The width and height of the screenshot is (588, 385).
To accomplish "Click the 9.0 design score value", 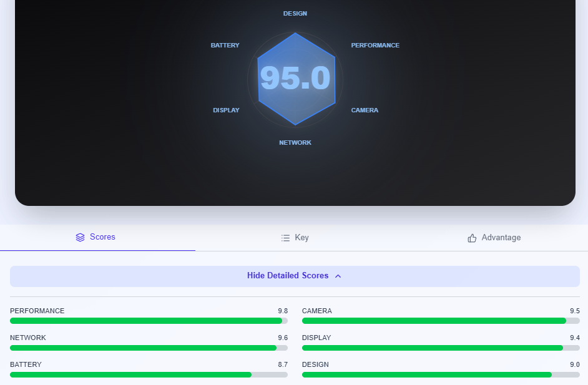I will tap(575, 365).
